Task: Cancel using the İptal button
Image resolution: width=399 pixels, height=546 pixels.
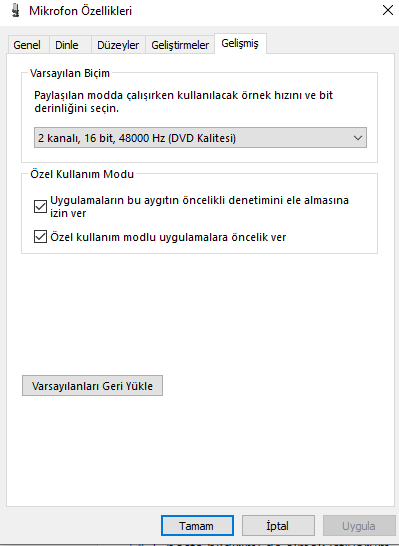Action: [278, 525]
